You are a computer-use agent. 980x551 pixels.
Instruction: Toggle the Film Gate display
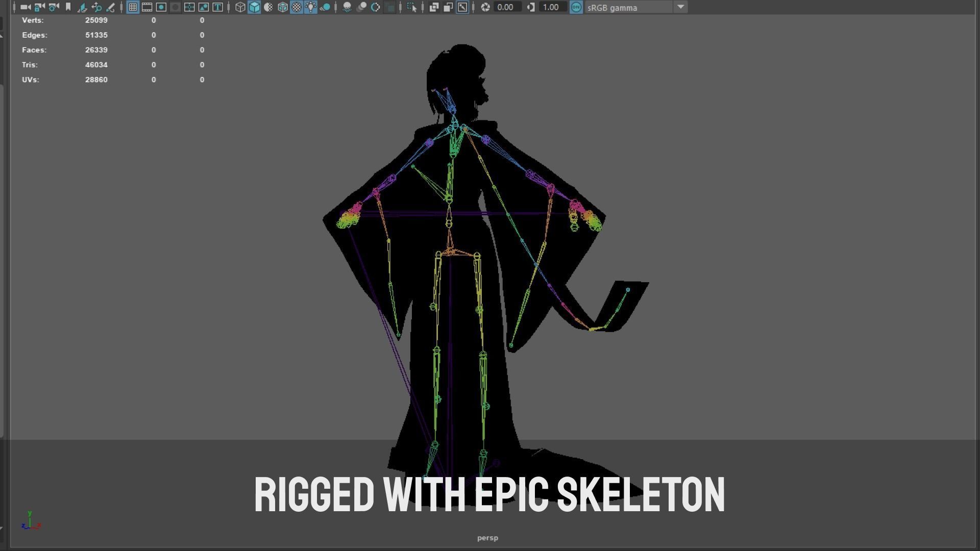(147, 7)
